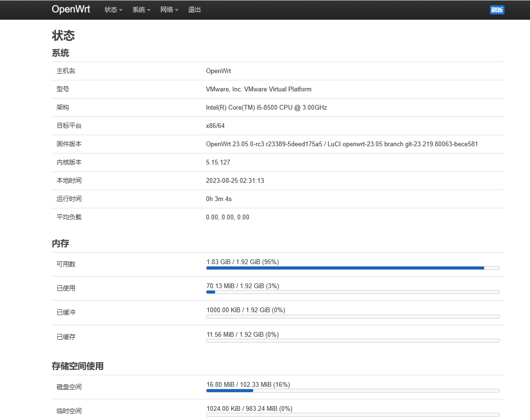Viewport: 530px width, 420px height.
Task: Click the 临时空间 storage row label
Action: tap(69, 411)
